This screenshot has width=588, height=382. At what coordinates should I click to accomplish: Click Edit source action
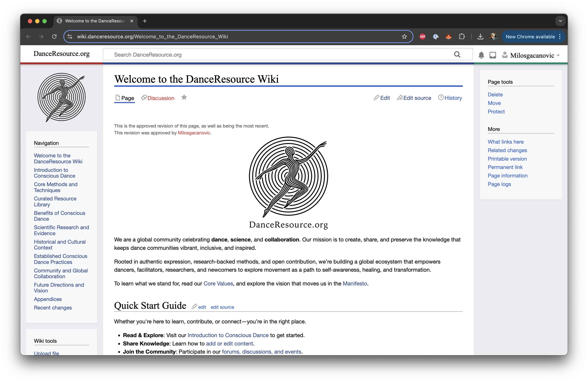coord(414,98)
